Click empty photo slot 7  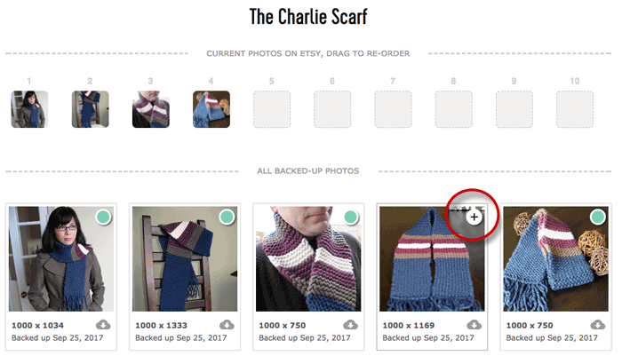393,109
